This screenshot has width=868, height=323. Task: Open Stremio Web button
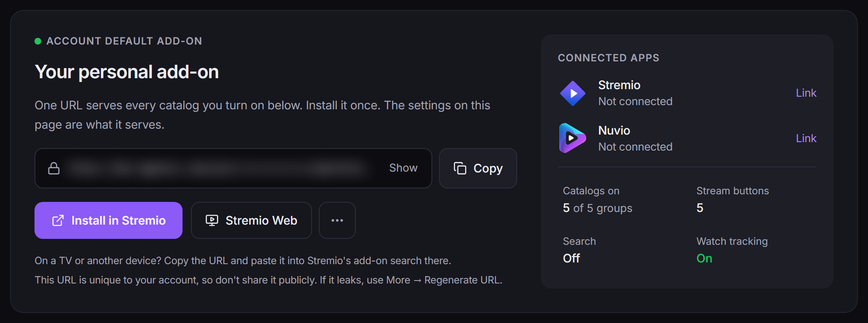(251, 220)
